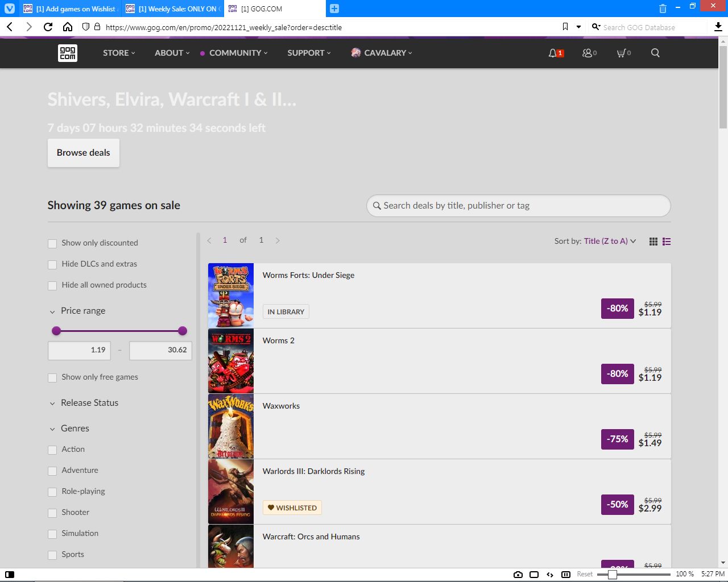728x582 pixels.
Task: Click the Browse deals button
Action: click(84, 153)
